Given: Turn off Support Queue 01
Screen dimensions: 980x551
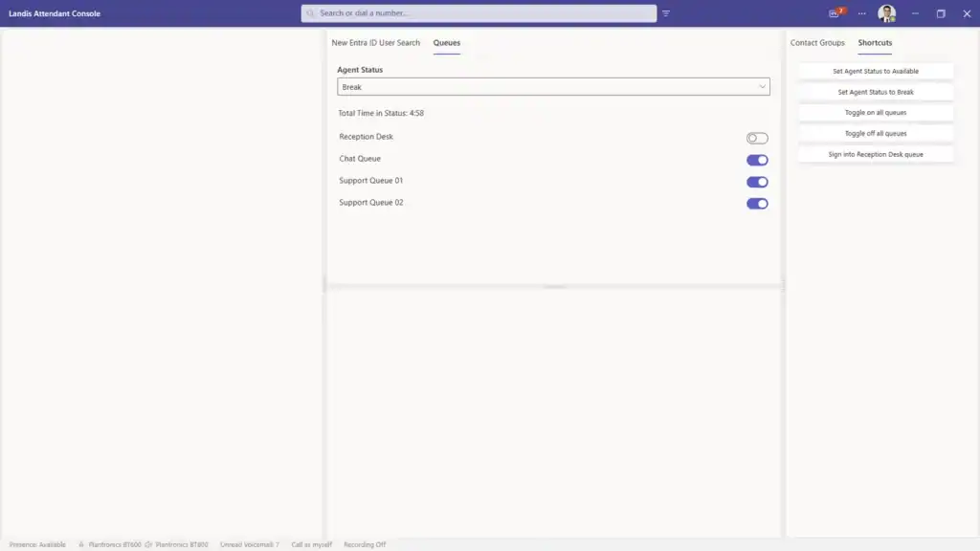Looking at the screenshot, I should 756,181.
